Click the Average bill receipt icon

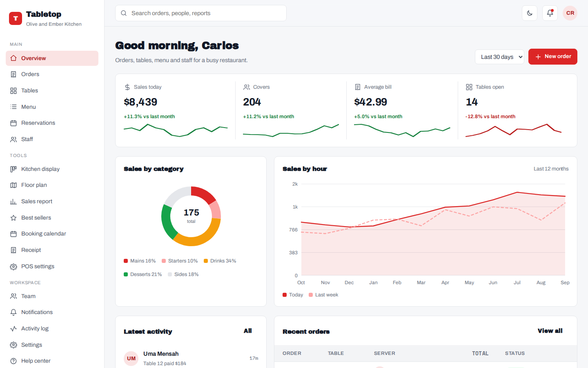click(358, 87)
